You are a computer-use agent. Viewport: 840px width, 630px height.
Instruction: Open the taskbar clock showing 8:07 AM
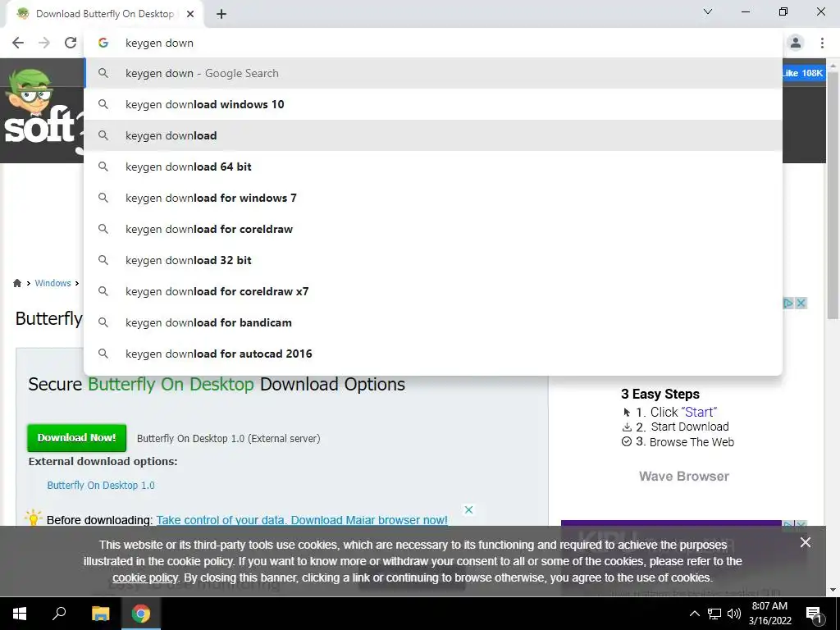click(769, 614)
